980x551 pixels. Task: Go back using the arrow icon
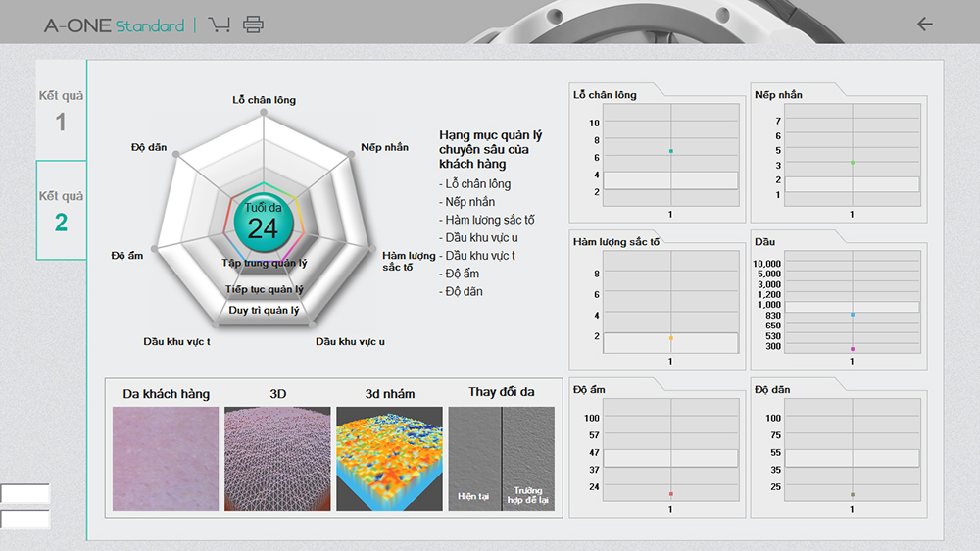click(x=924, y=25)
